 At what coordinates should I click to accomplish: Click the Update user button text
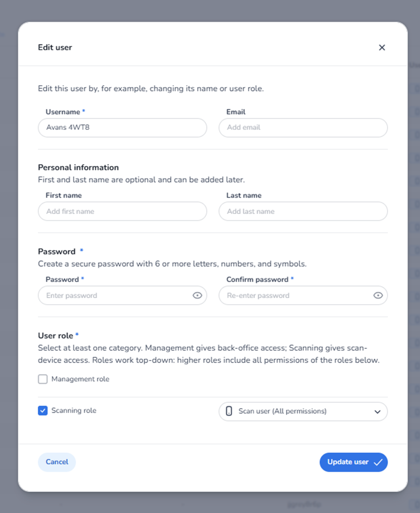coord(347,462)
